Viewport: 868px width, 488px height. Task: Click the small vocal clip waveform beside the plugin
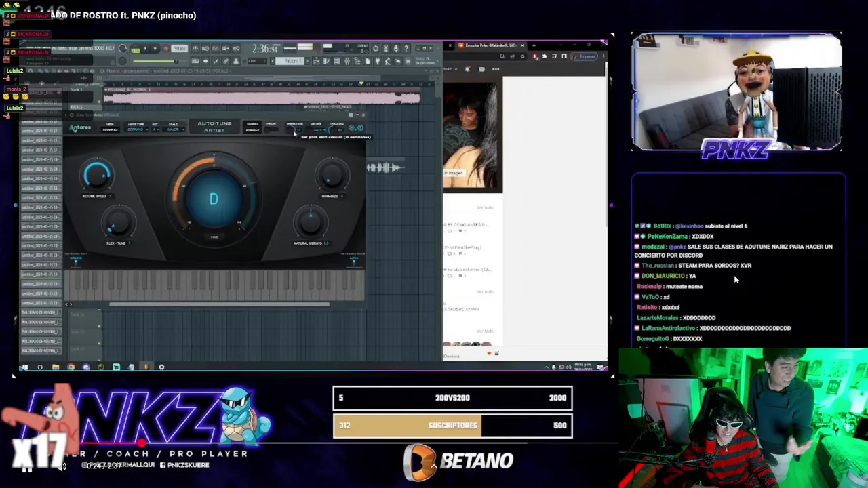(384, 167)
